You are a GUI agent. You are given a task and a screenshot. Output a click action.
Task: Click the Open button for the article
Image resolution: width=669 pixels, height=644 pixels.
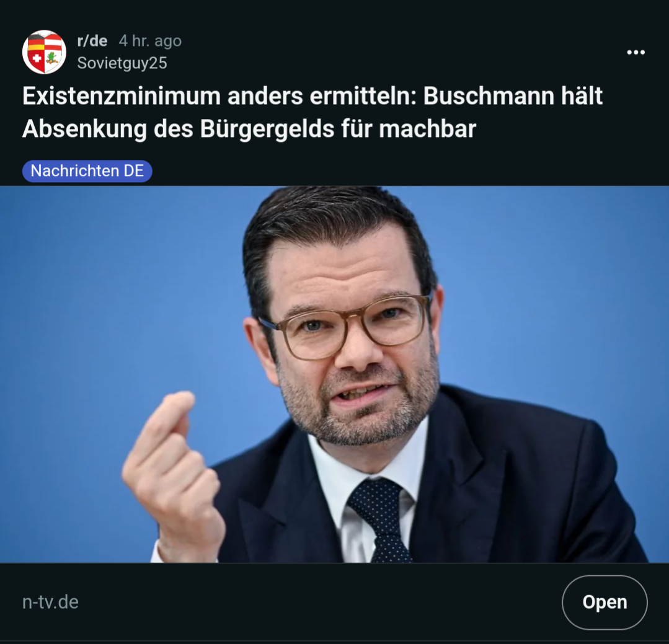pyautogui.click(x=605, y=602)
